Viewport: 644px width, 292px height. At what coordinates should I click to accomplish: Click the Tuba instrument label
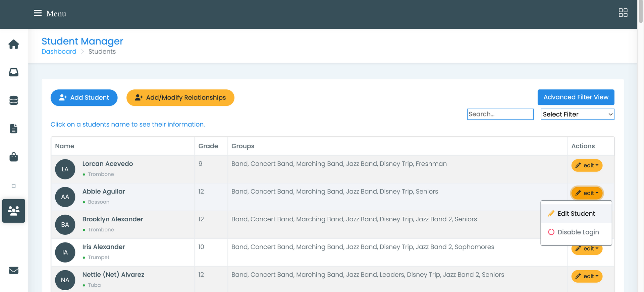click(94, 285)
